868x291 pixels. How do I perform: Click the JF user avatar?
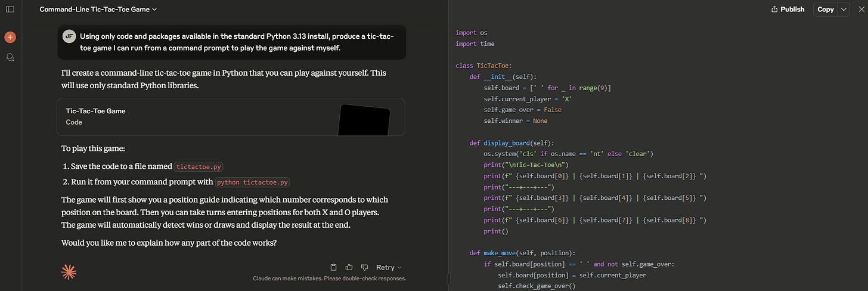69,36
